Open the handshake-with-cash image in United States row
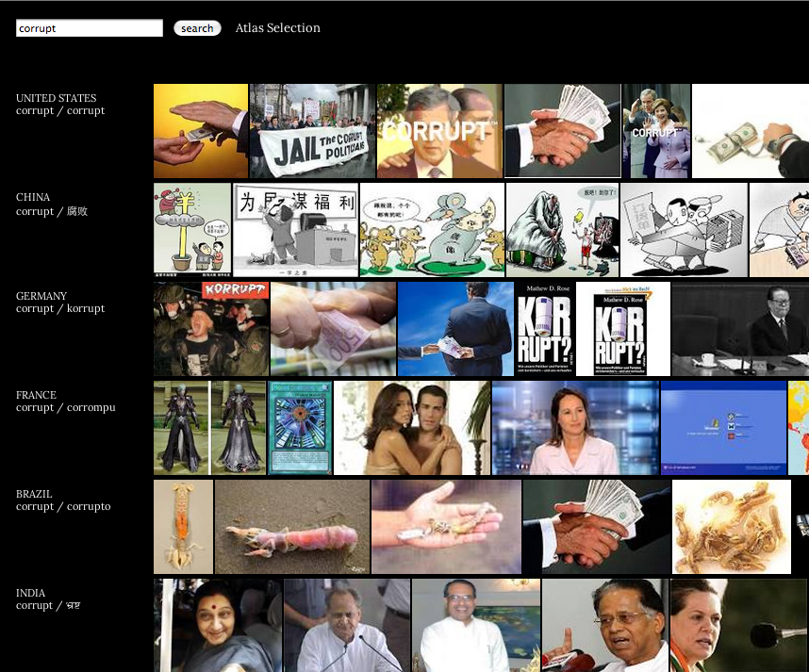This screenshot has width=809, height=672. pyautogui.click(x=562, y=131)
